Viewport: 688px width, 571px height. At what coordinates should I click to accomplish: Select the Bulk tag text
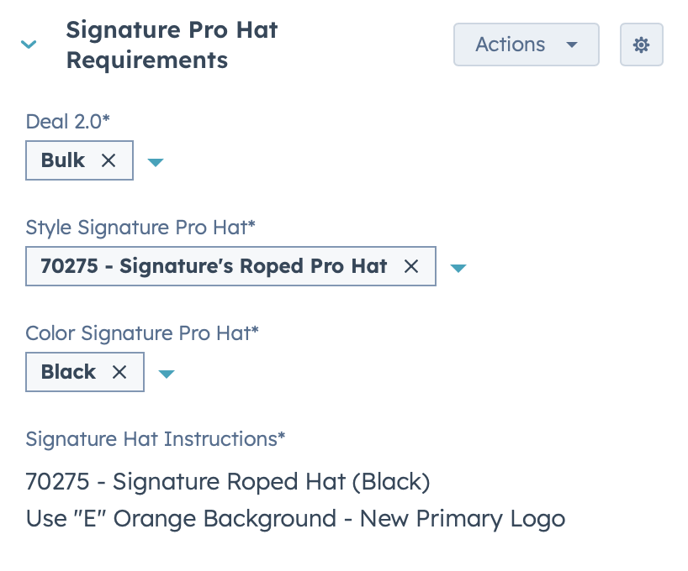(x=63, y=160)
